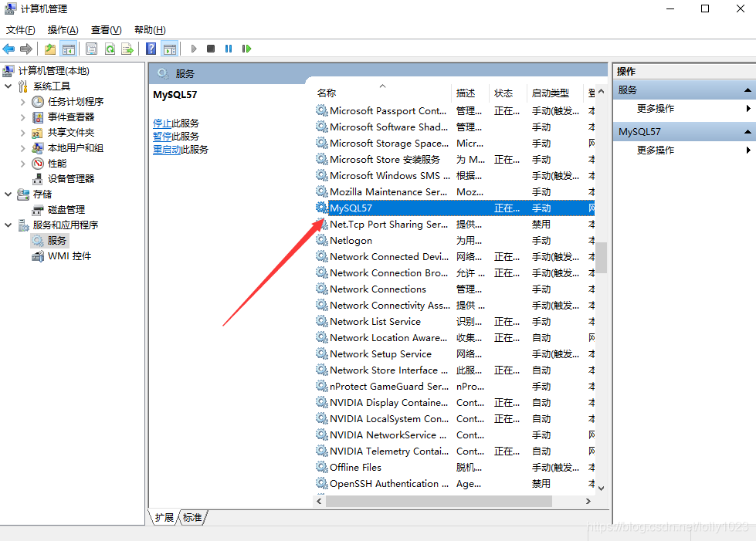Click the Stop service square icon
The height and width of the screenshot is (541, 756).
tap(211, 49)
